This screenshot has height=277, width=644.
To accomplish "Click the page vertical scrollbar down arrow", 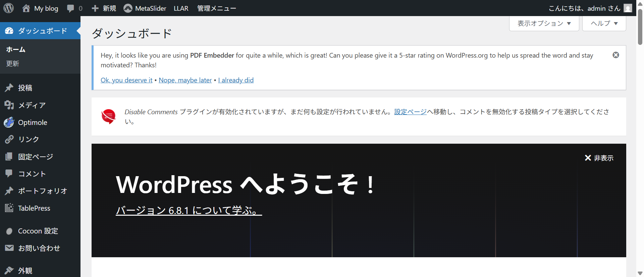I will pos(640,273).
